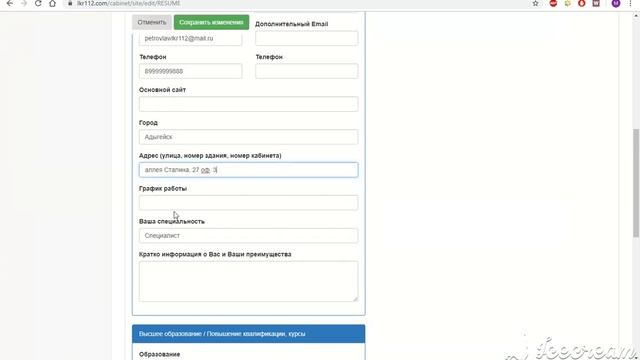Focus the Основной сайт input field
This screenshot has height=360, width=640.
(249, 104)
